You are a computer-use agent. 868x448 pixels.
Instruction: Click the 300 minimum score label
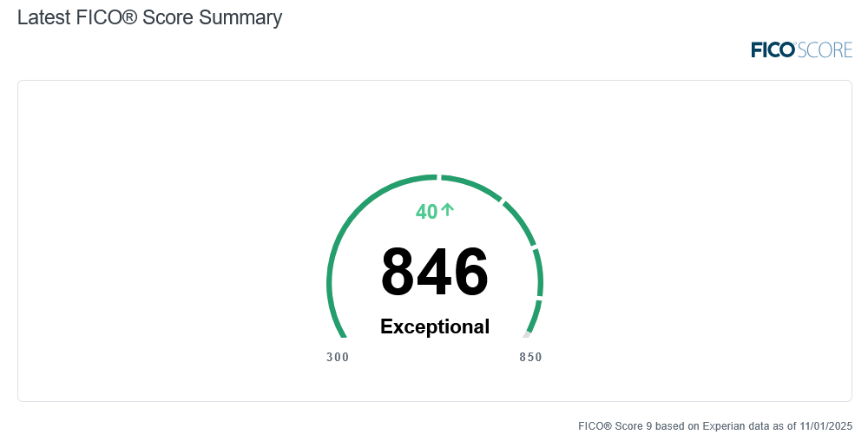[x=338, y=358]
